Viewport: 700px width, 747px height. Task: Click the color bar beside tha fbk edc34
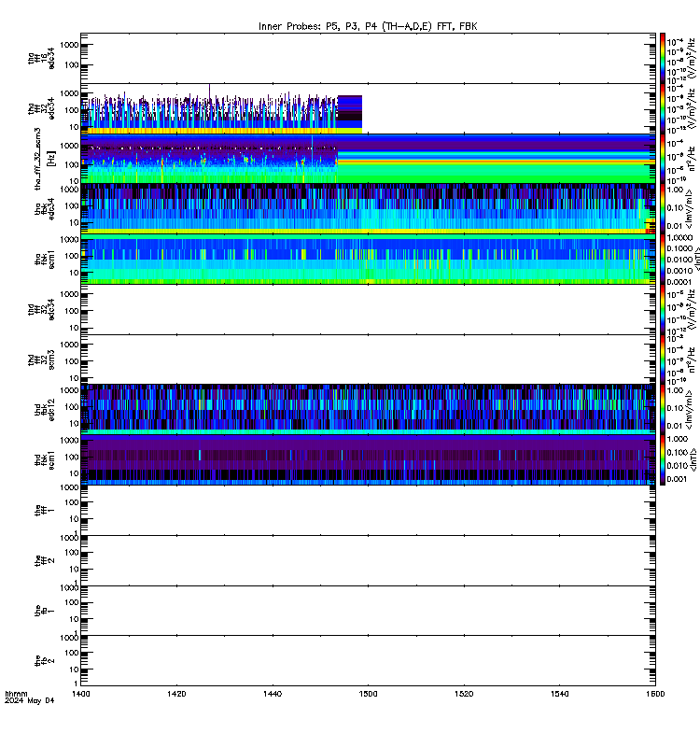[x=663, y=208]
